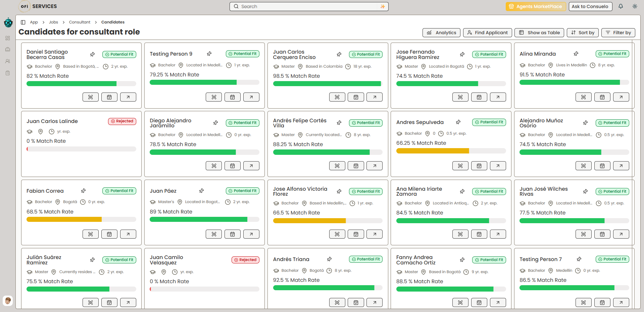Switch view using Show as Table
Viewport: 644px width, 312px height.
click(539, 33)
